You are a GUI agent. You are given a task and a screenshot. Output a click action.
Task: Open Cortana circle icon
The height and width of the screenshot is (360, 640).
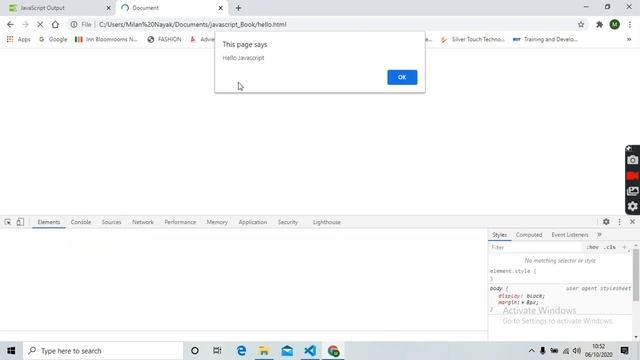tap(195, 351)
